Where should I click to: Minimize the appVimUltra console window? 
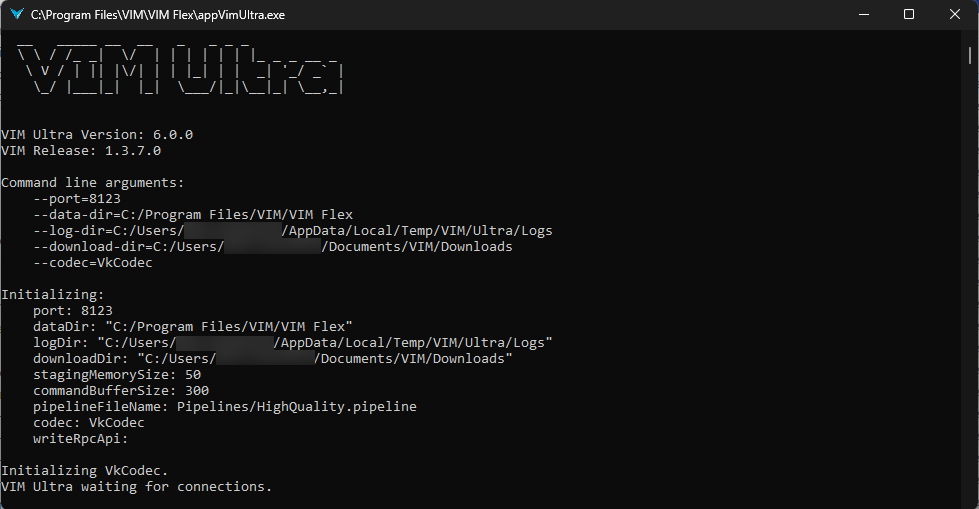click(x=863, y=14)
